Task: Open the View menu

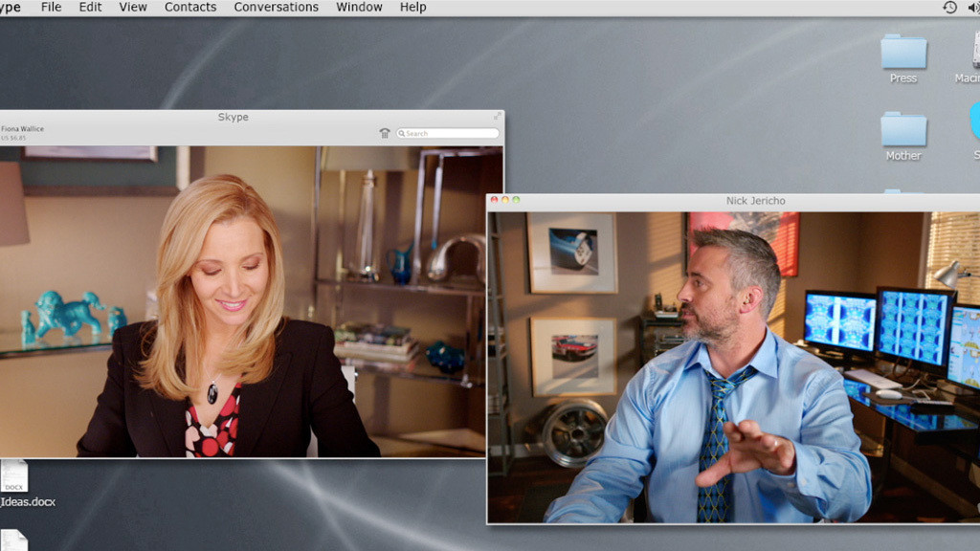Action: 133,8
